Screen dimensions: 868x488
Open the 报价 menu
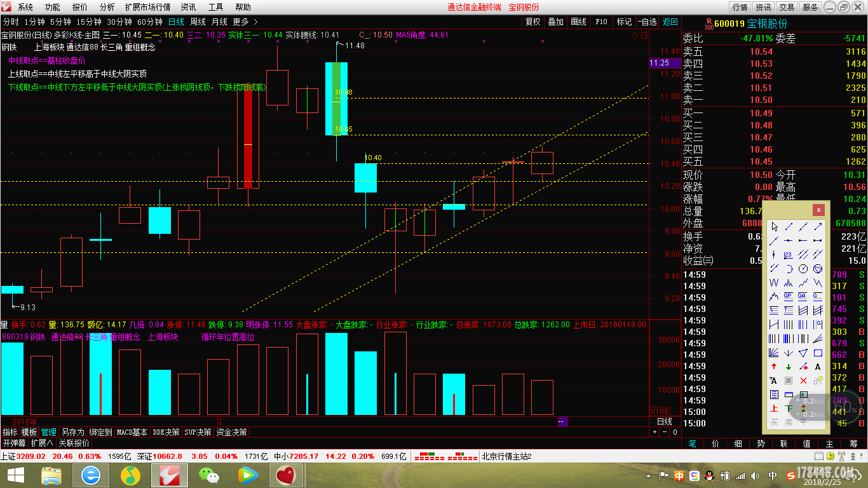[80, 7]
